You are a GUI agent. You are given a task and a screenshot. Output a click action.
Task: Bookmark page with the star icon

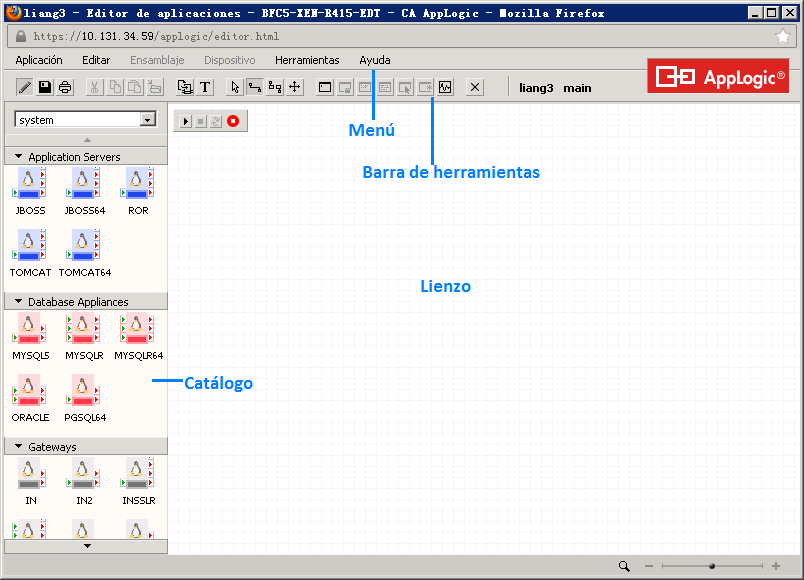(782, 36)
